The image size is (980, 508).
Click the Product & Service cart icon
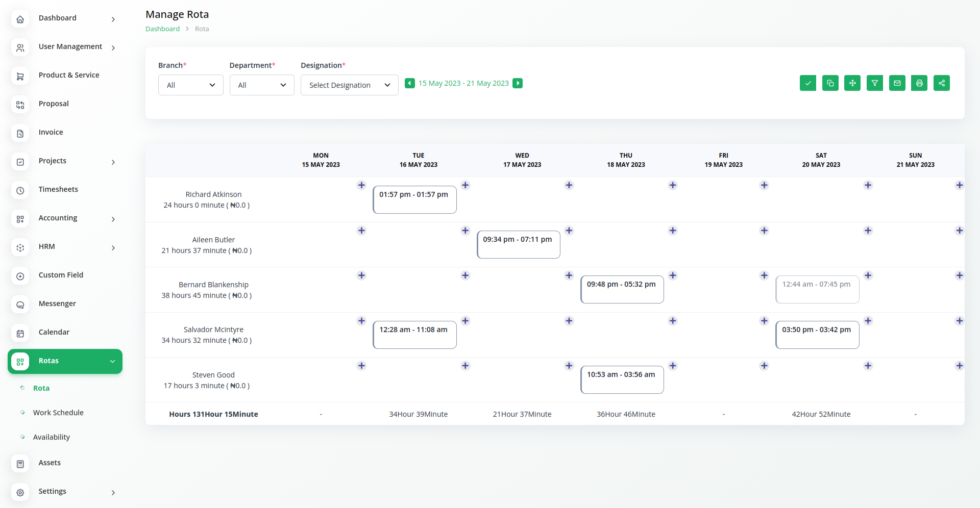coord(20,77)
